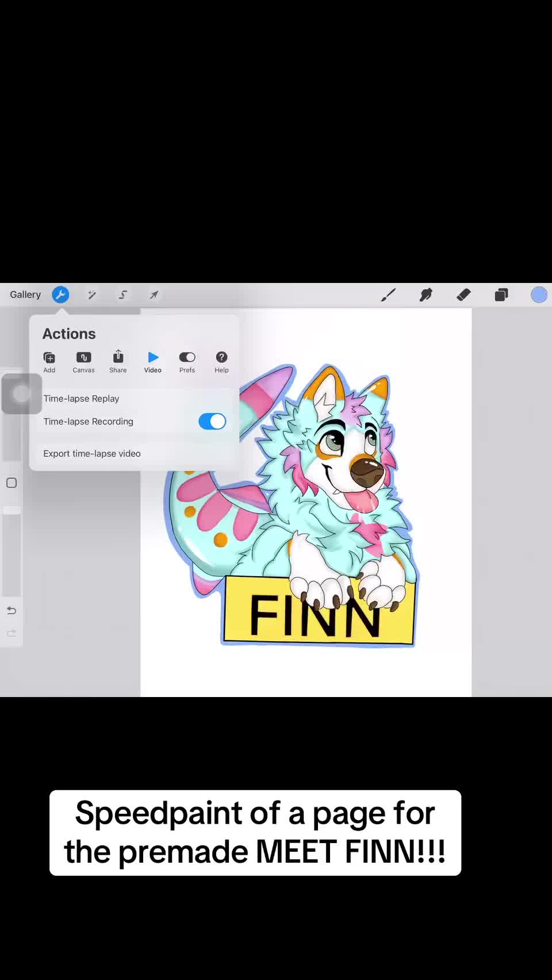Open the Prefs tab in Actions
The image size is (552, 980).
[x=187, y=362]
